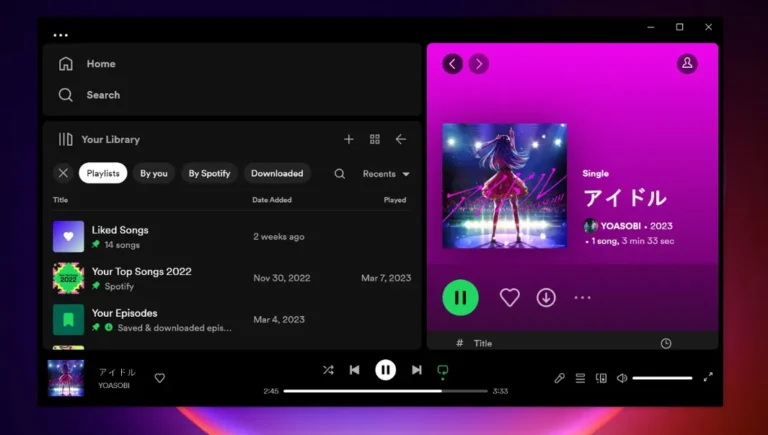
Task: Click the library collapse arrow
Action: (x=401, y=140)
